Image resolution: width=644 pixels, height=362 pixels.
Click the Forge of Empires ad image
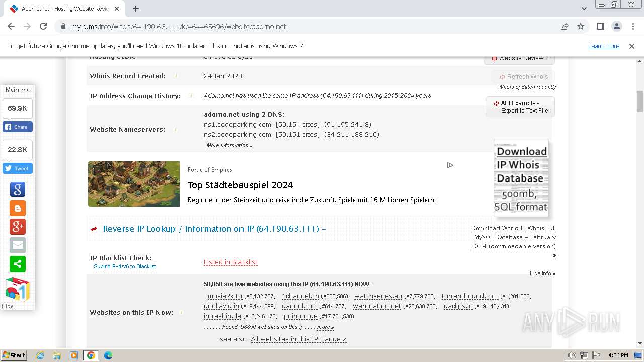[x=134, y=184]
